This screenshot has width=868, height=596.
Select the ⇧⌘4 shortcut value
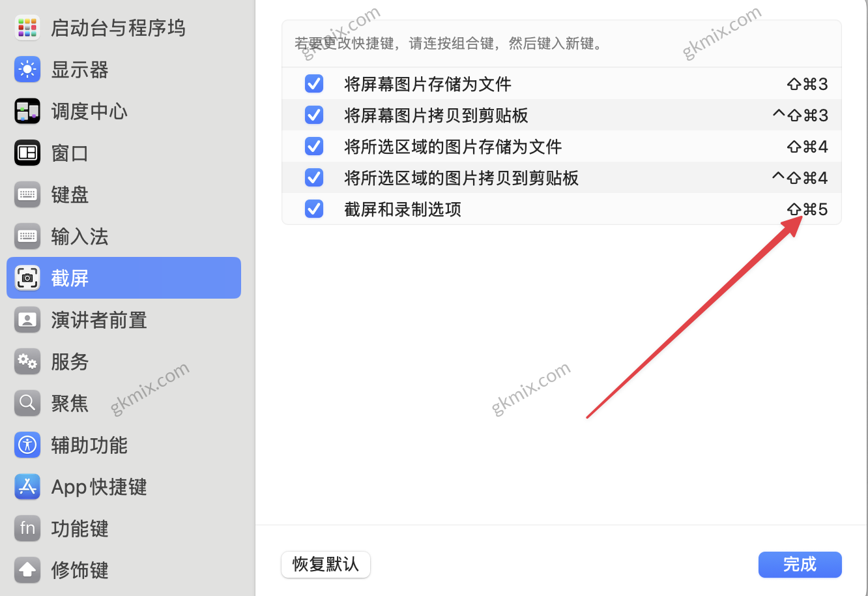point(807,147)
